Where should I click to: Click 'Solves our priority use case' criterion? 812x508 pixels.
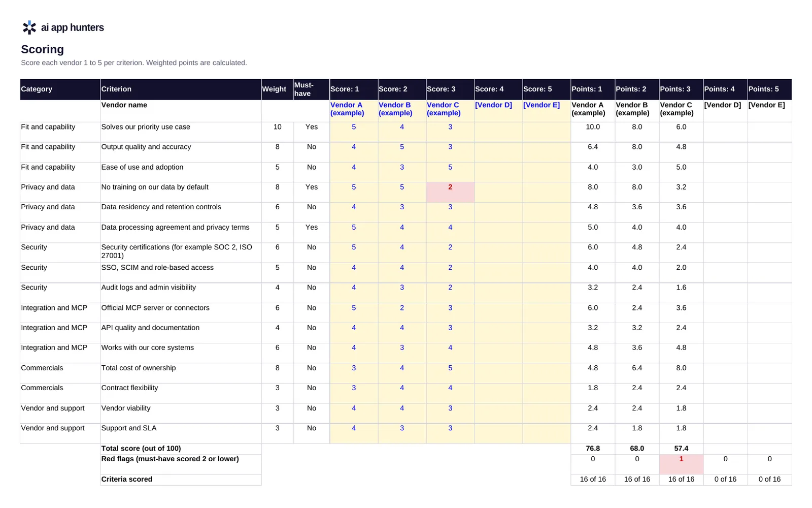click(x=181, y=132)
